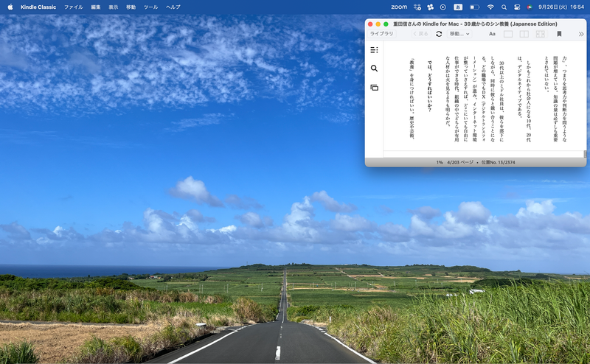Open the Aa font settings
The width and height of the screenshot is (590, 364).
tap(492, 34)
